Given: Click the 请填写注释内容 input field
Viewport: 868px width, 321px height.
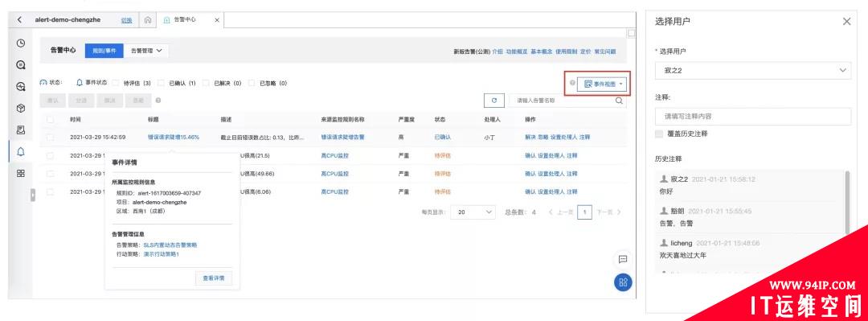Looking at the screenshot, I should pyautogui.click(x=753, y=117).
